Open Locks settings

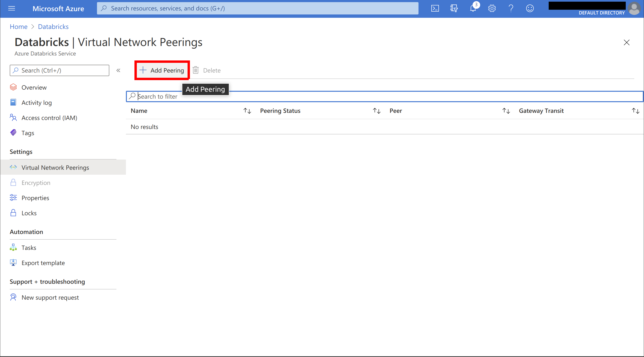29,213
